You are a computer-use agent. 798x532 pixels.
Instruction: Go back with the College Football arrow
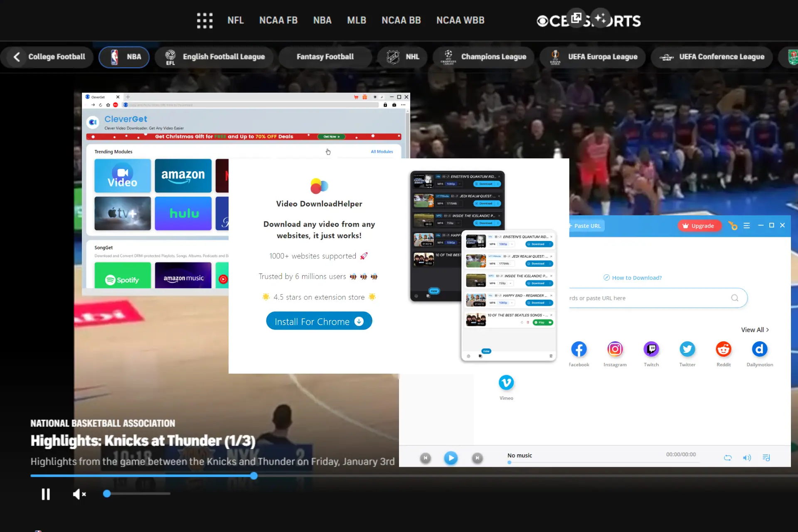tap(17, 57)
